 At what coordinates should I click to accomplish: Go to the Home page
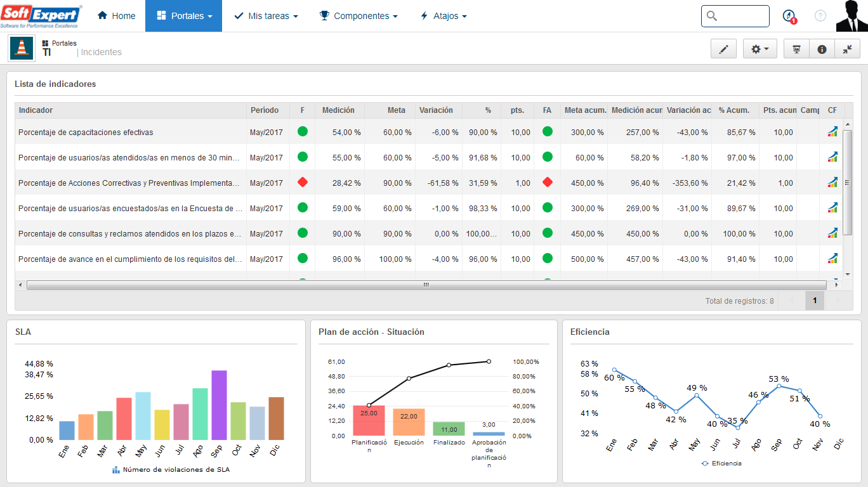pyautogui.click(x=117, y=16)
